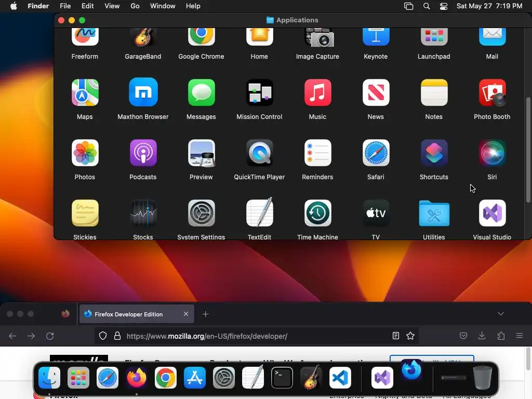Viewport: 532px width, 399px height.
Task: Toggle reader view in Firefox address bar
Action: click(x=395, y=336)
